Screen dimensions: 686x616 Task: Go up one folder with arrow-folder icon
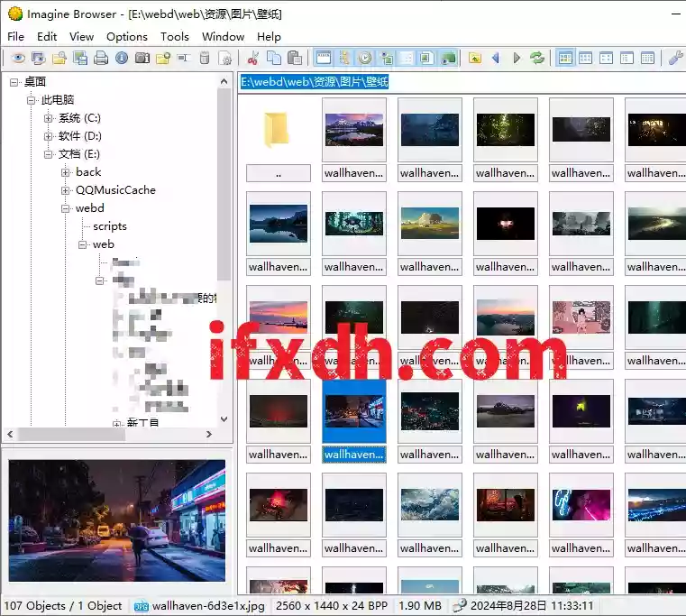[x=475, y=58]
